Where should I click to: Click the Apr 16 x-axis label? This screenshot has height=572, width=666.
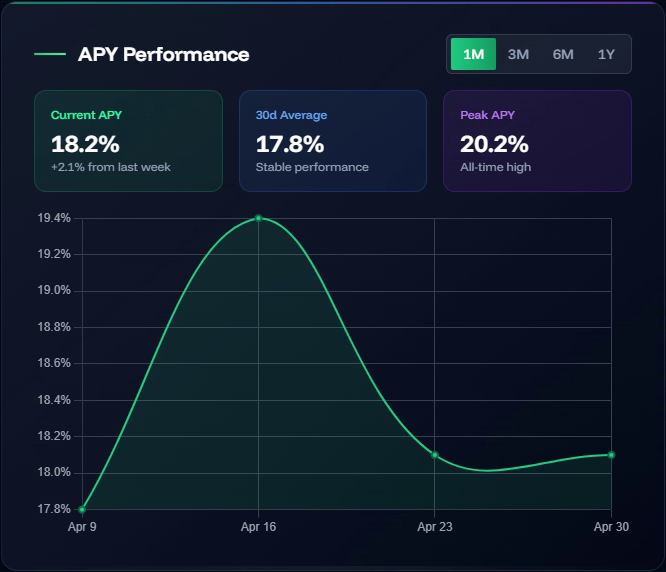(x=258, y=527)
